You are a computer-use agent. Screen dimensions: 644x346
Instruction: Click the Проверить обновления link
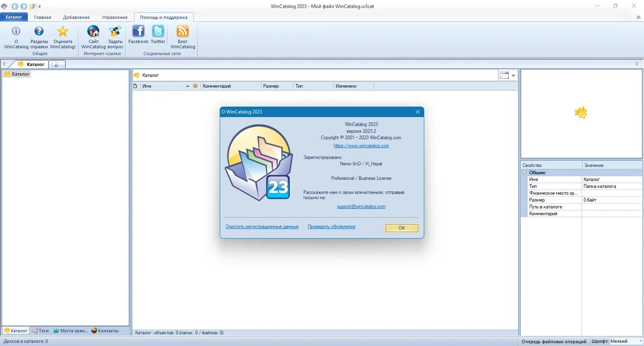click(332, 226)
